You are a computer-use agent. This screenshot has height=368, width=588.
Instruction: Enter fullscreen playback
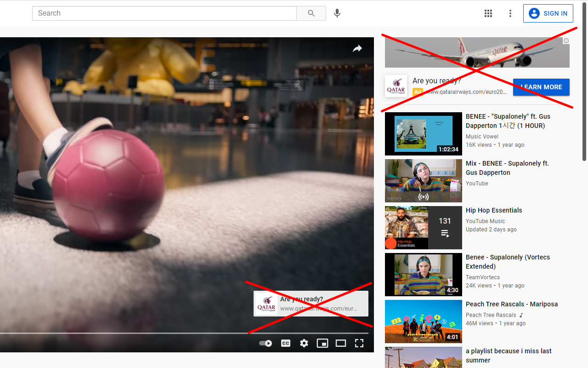click(x=359, y=343)
